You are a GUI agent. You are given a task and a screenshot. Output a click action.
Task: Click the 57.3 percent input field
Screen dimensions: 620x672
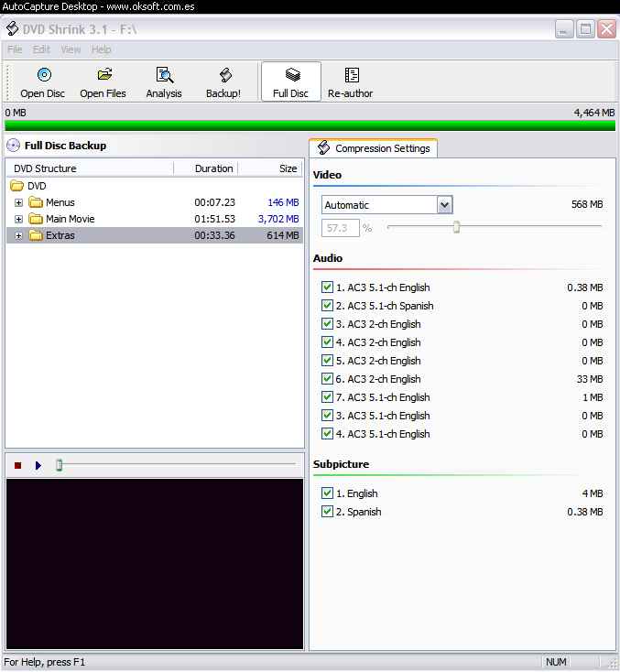pyautogui.click(x=341, y=228)
